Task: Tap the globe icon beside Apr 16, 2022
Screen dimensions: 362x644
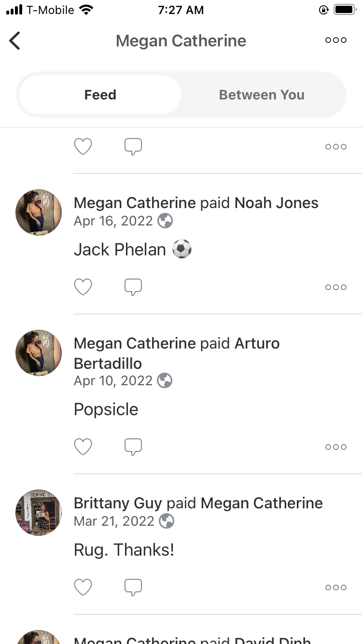Action: 165,221
